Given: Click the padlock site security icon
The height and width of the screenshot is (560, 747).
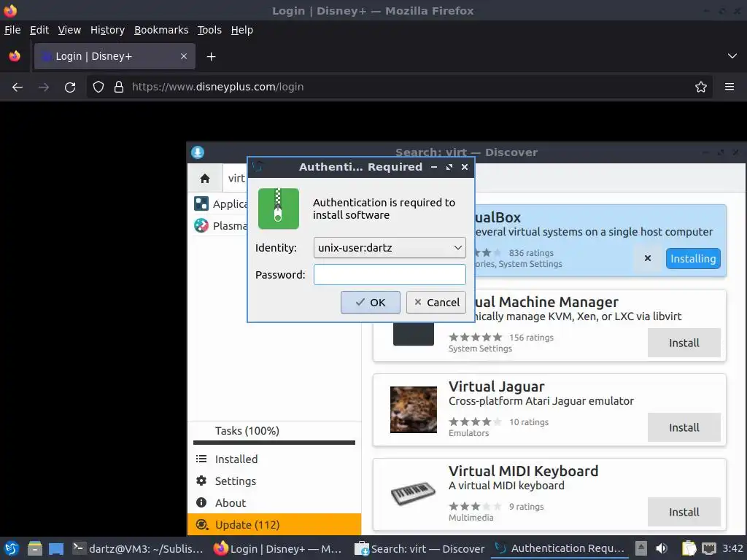Looking at the screenshot, I should point(119,87).
